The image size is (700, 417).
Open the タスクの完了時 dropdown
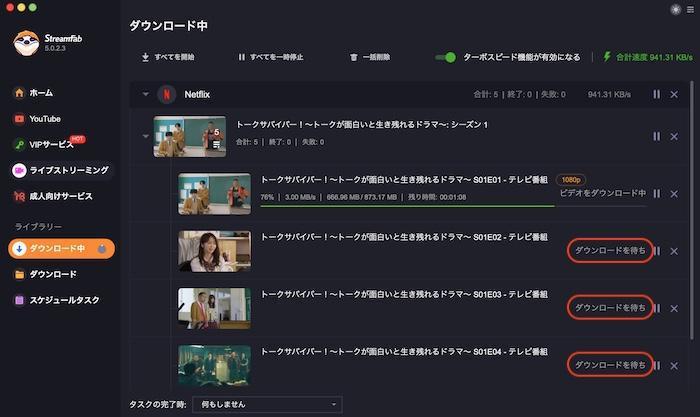(267, 404)
